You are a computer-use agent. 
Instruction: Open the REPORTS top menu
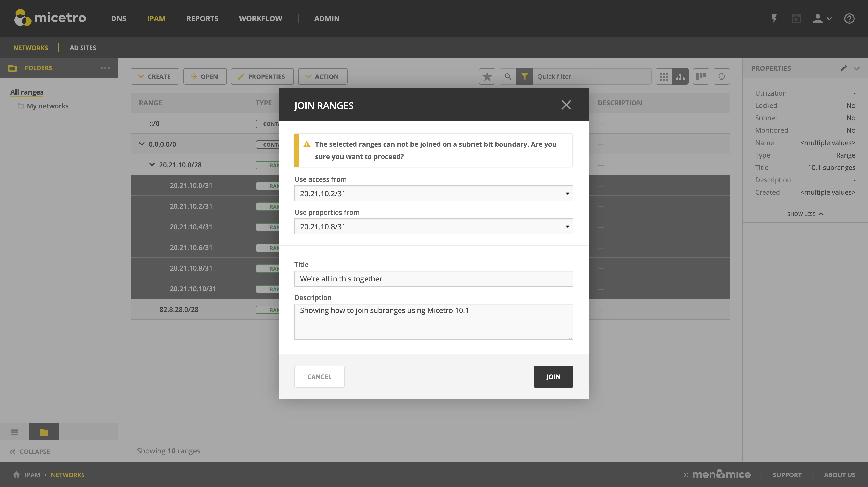point(202,19)
